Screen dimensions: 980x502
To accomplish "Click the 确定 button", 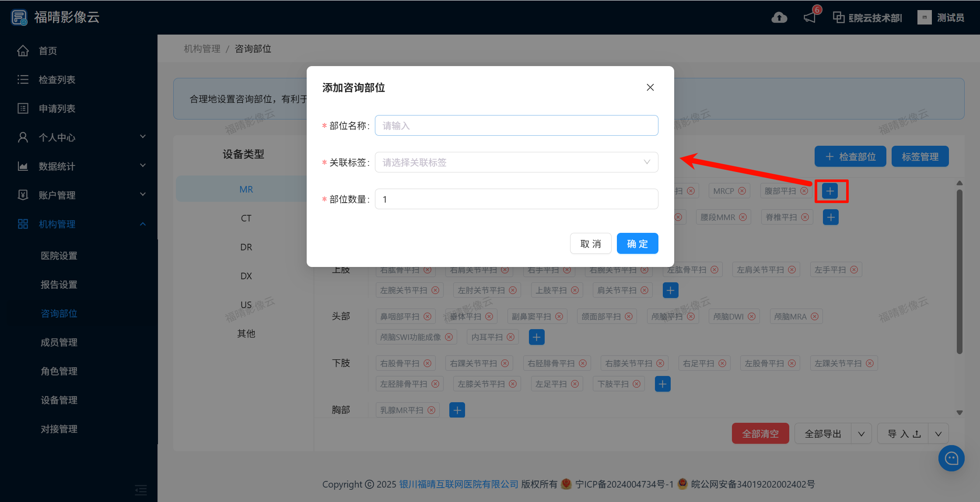I will [637, 244].
